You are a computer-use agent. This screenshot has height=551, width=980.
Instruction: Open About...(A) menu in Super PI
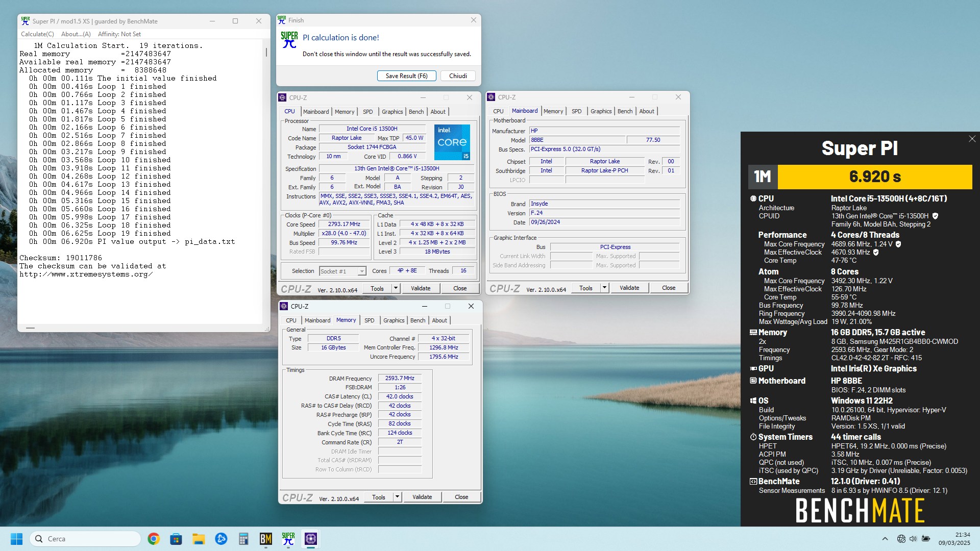click(x=76, y=34)
